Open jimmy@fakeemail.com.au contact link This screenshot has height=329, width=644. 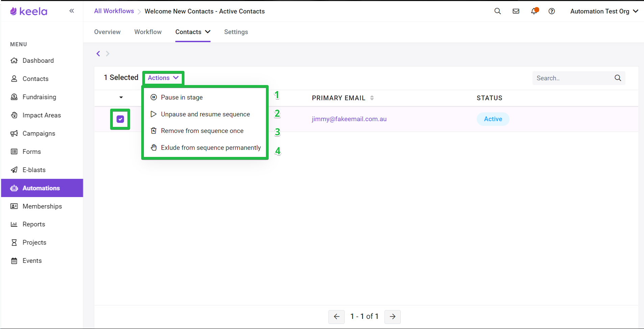pyautogui.click(x=349, y=119)
